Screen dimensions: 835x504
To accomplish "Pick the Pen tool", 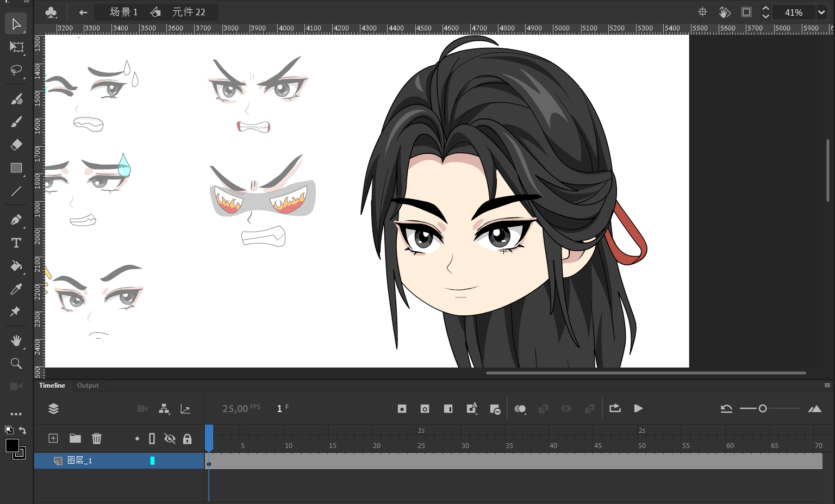I will [16, 220].
